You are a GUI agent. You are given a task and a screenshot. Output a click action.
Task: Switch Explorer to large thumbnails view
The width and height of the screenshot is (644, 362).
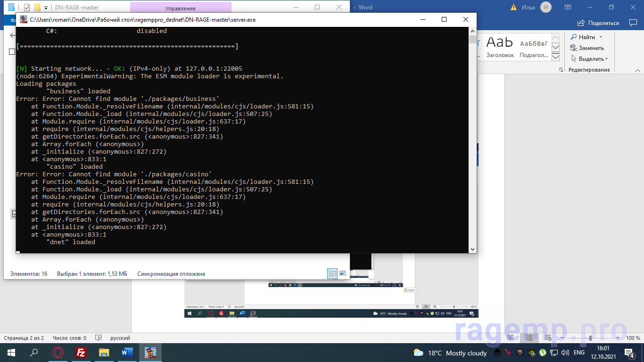click(x=343, y=273)
